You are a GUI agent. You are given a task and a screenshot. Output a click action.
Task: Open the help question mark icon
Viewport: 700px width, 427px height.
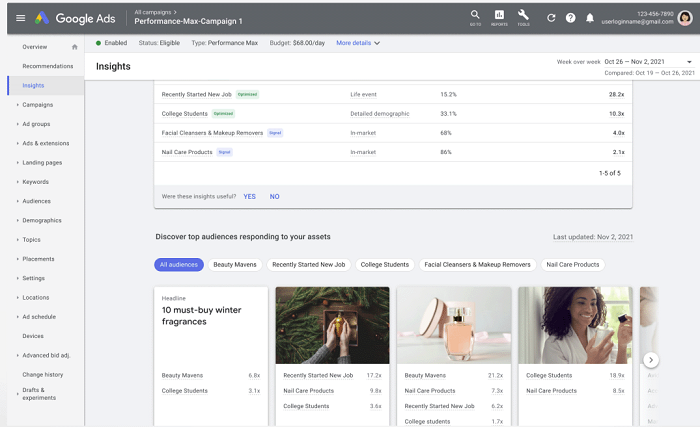(x=571, y=18)
